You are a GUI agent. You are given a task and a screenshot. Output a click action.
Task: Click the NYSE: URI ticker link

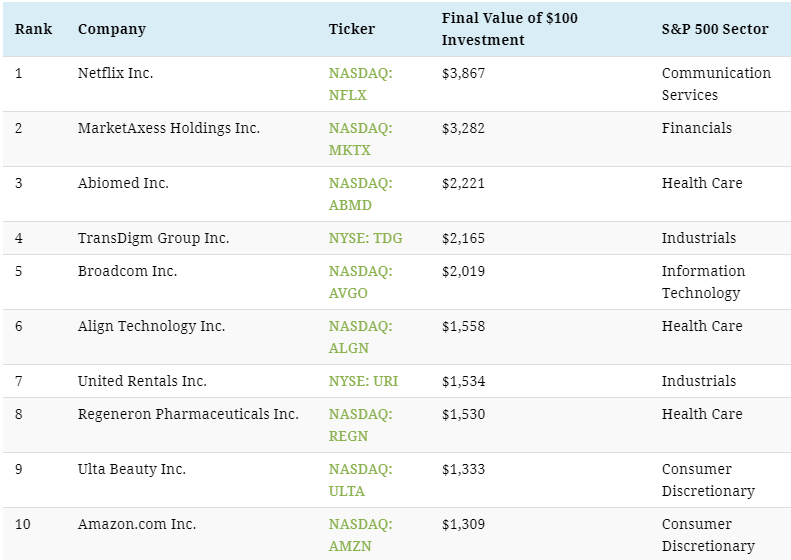pos(363,380)
